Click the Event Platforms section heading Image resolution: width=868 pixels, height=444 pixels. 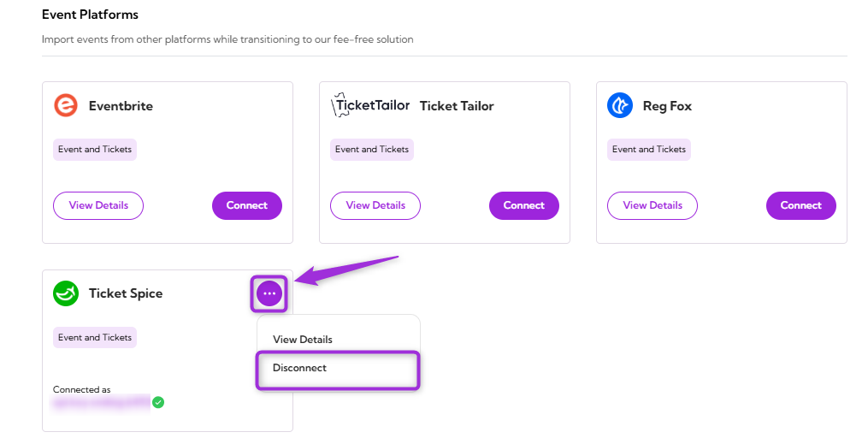pos(90,15)
